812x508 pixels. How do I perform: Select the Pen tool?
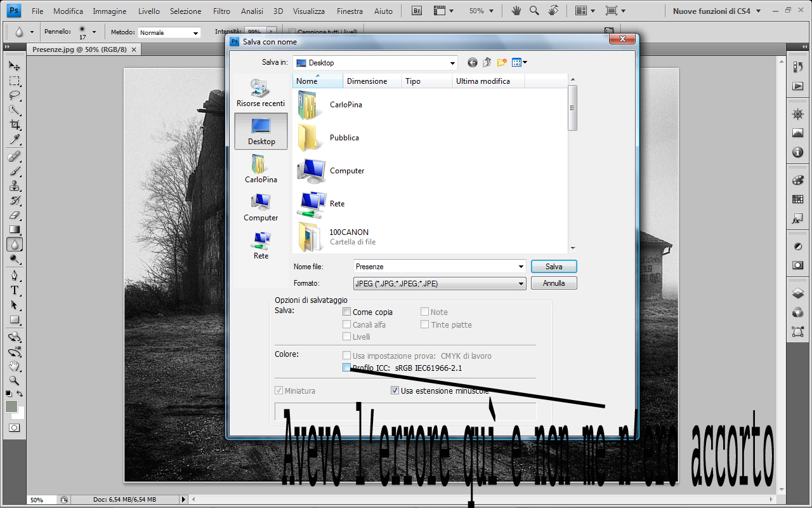[x=14, y=276]
